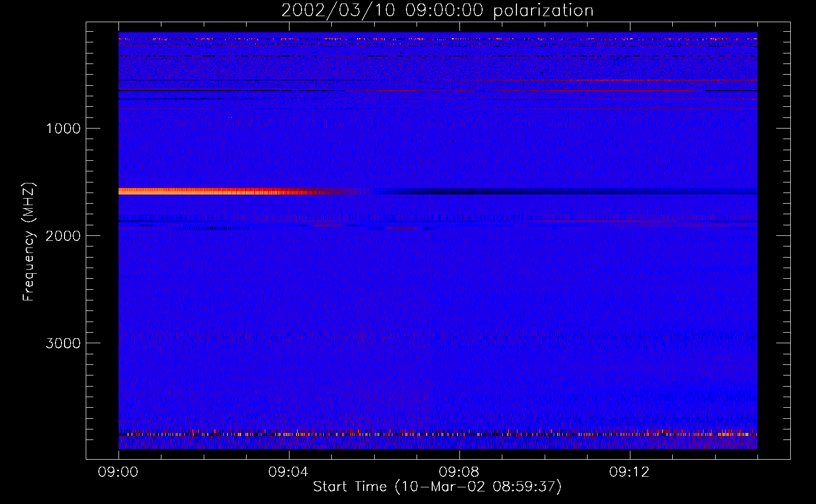816x504 pixels.
Task: Click the "3000" frequency tick label
Action: [x=63, y=343]
